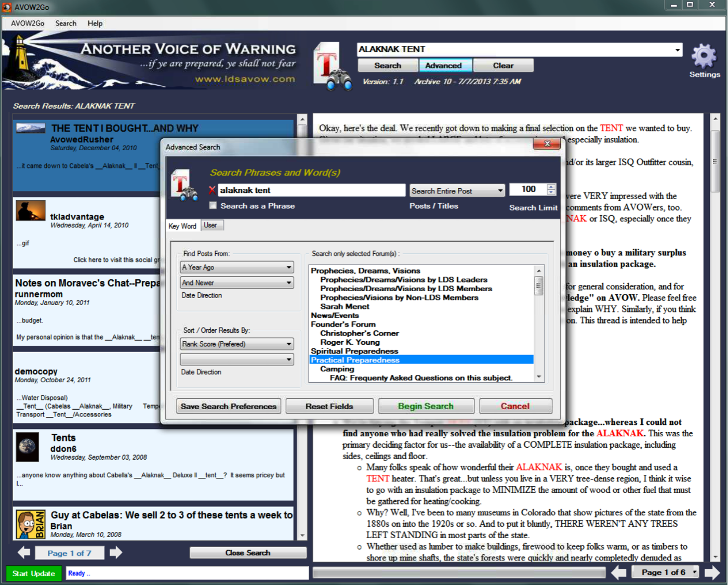The width and height of the screenshot is (728, 585).
Task: Increase the Search Limit stepper value
Action: pyautogui.click(x=551, y=187)
